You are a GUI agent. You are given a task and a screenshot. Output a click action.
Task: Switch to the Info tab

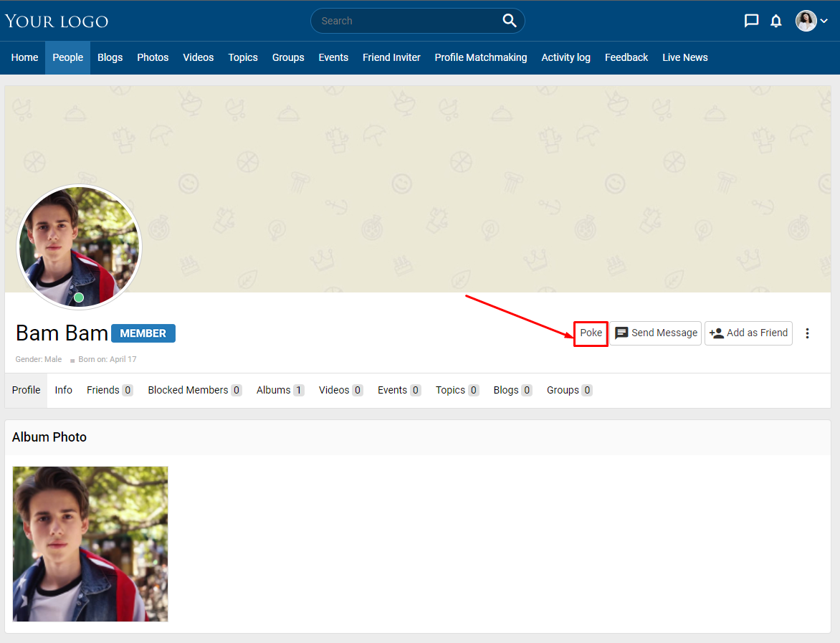[x=63, y=390]
